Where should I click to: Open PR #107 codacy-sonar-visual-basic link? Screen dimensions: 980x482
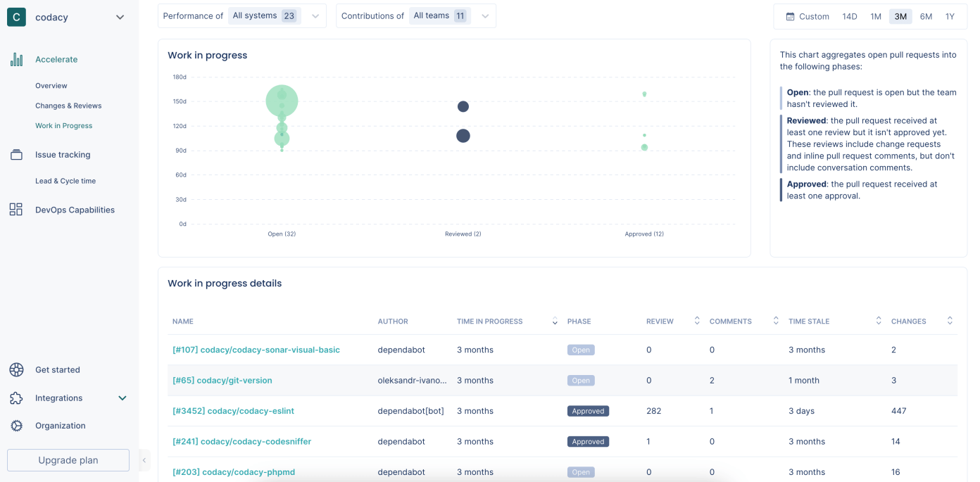coord(256,350)
